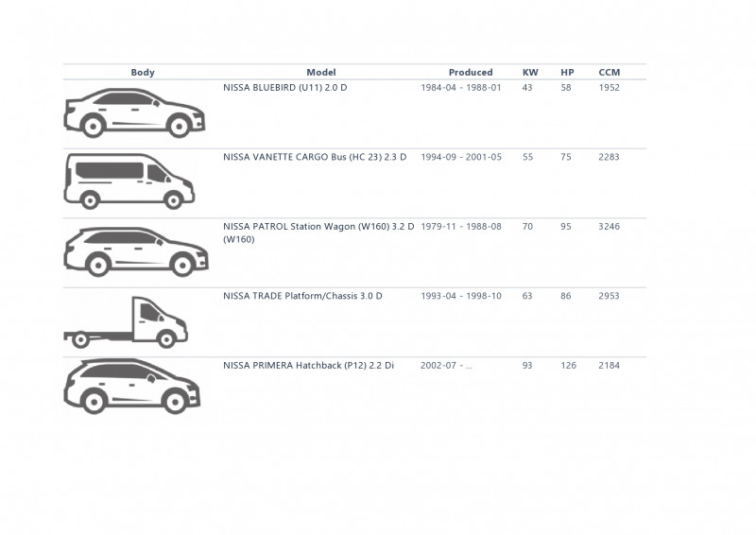
Task: Click KW value 70 in PATROL row
Action: pyautogui.click(x=527, y=227)
